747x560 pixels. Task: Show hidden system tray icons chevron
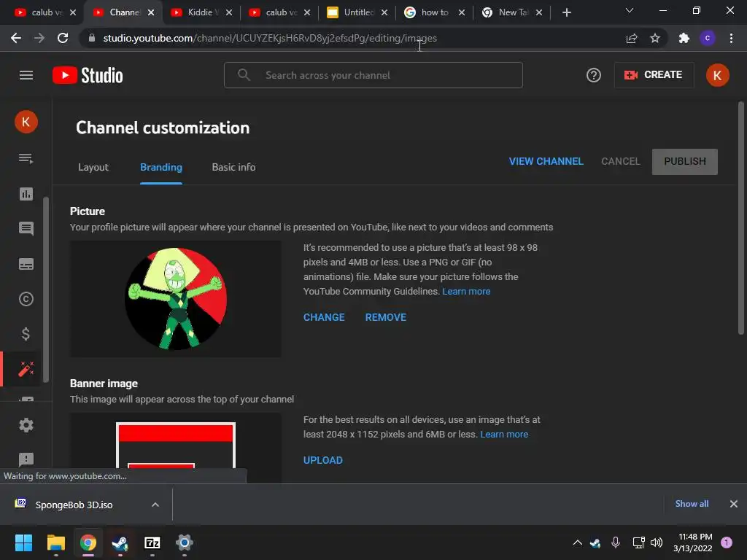578,542
